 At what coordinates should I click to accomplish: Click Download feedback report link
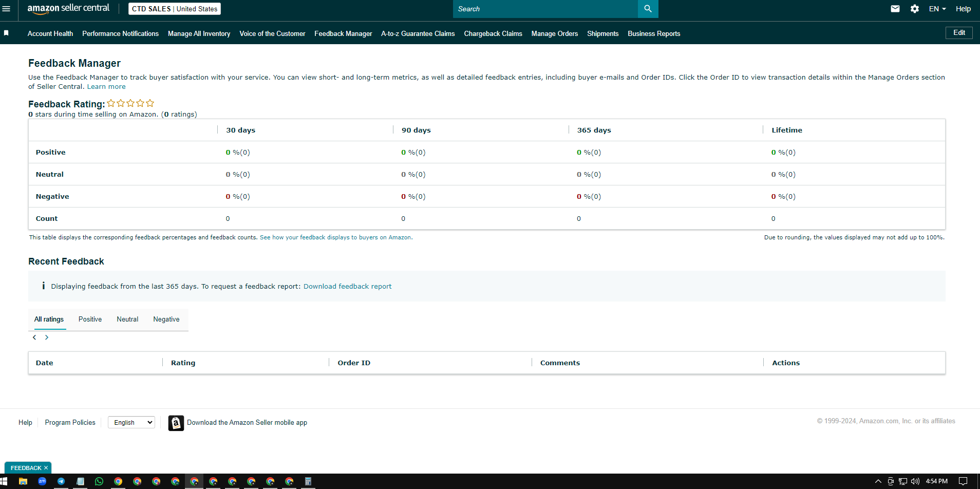pos(347,287)
